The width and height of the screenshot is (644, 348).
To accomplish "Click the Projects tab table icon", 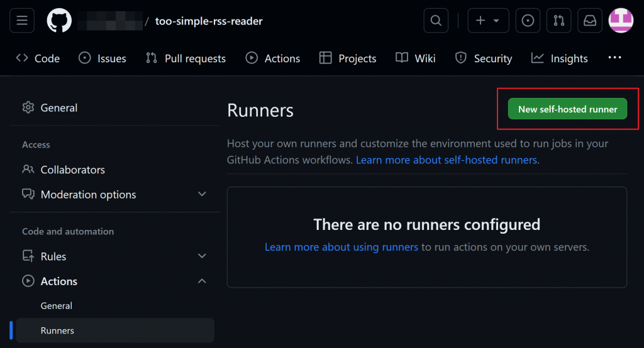I will [325, 58].
